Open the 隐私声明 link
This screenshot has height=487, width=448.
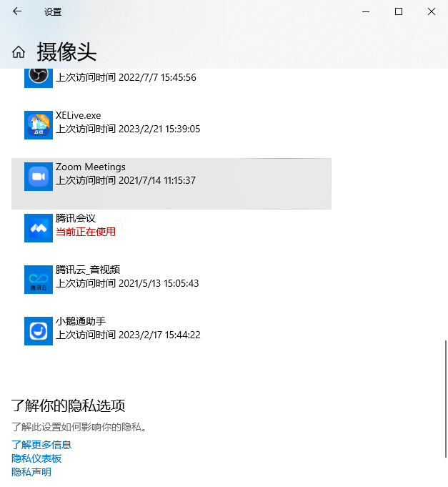tap(31, 472)
